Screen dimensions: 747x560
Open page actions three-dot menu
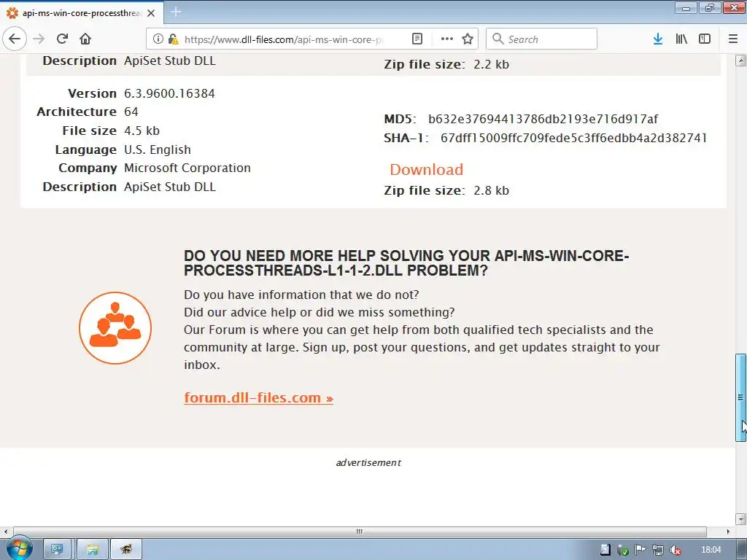point(447,39)
